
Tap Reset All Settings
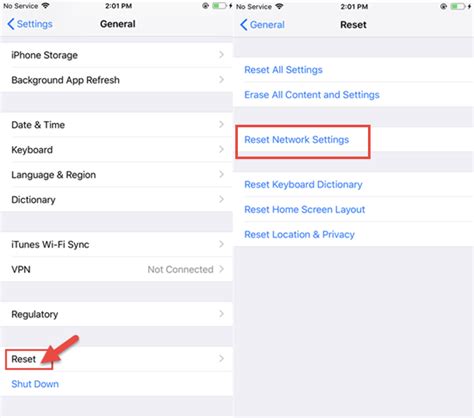[283, 70]
